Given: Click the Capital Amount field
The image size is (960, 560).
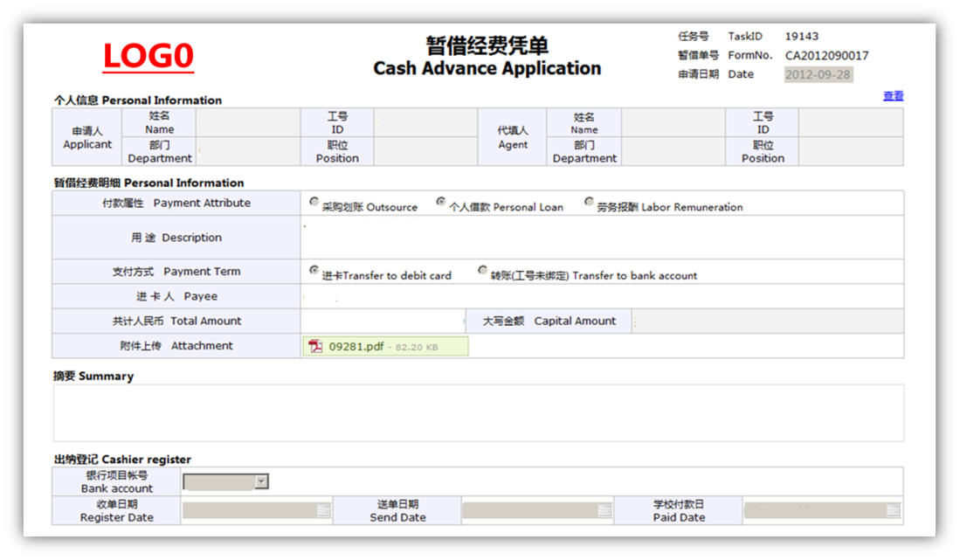Looking at the screenshot, I should (x=767, y=321).
